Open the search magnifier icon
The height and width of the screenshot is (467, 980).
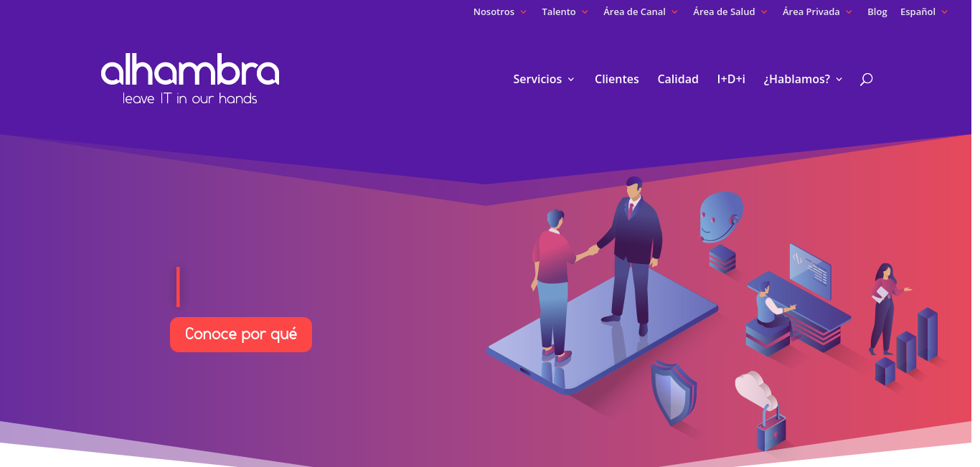866,79
